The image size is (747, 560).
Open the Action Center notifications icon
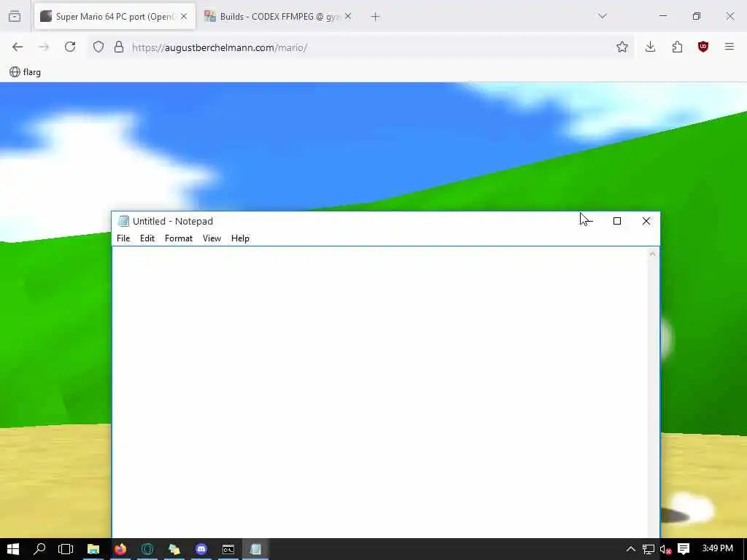coord(684,549)
